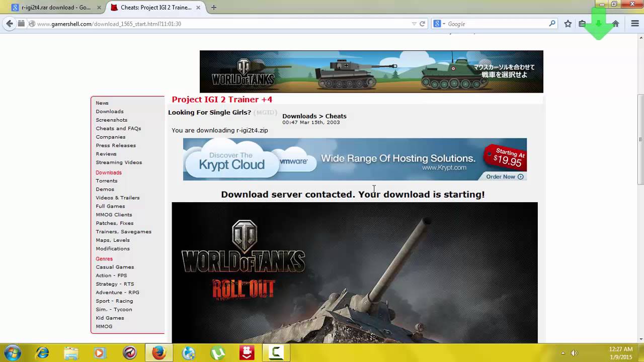Viewport: 644px width, 362px height.
Task: Open the blue globe taskbar icon
Action: point(189,353)
